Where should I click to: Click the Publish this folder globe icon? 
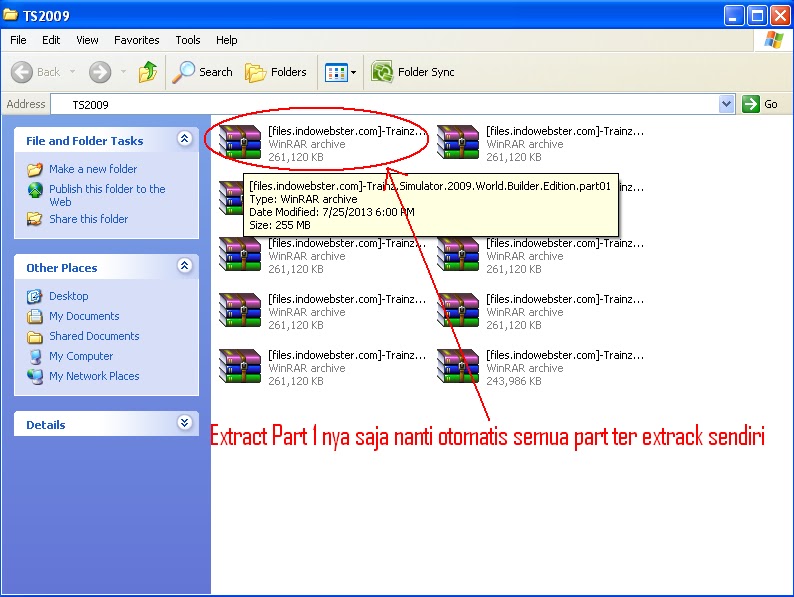pyautogui.click(x=35, y=190)
